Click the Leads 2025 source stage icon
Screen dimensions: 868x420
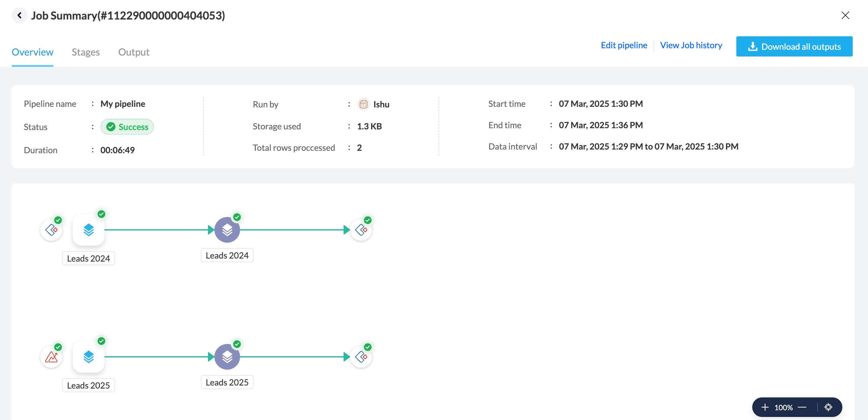pyautogui.click(x=89, y=357)
